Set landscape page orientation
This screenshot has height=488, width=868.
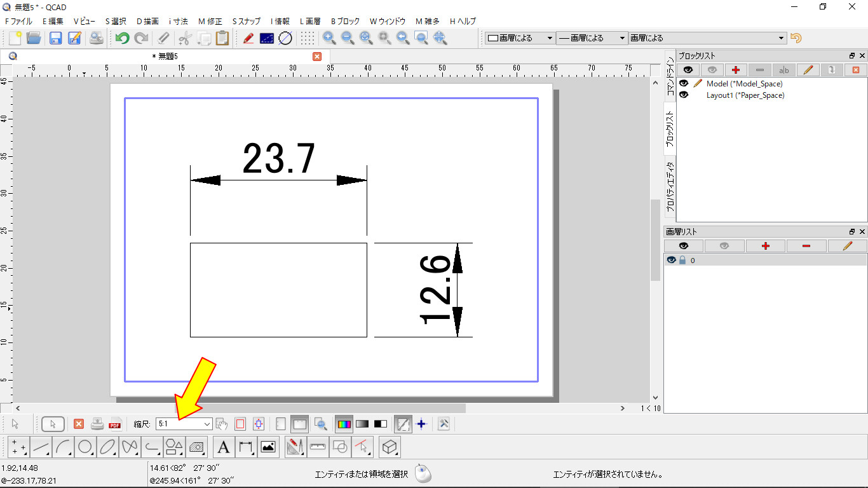tap(300, 424)
